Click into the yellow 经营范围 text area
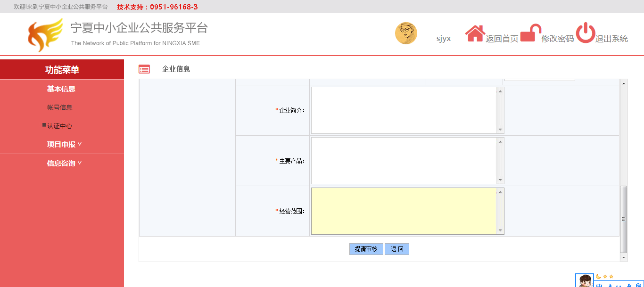 (404, 211)
